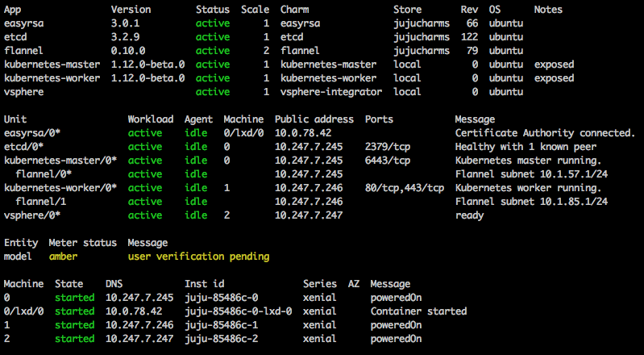Click the 'Notes' column header
Image resolution: width=644 pixels, height=355 pixels.
pyautogui.click(x=548, y=10)
